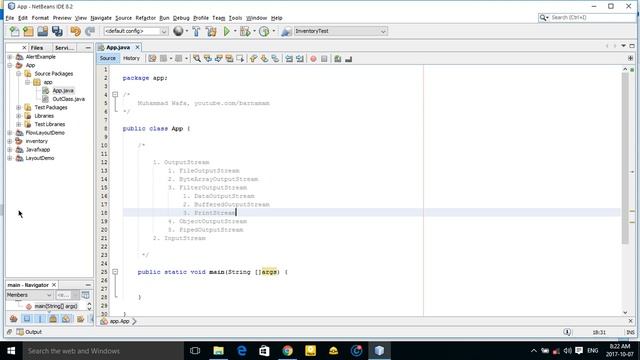This screenshot has width=640, height=360.
Task: Click the Profile Project toolbar icon
Action: [x=264, y=31]
